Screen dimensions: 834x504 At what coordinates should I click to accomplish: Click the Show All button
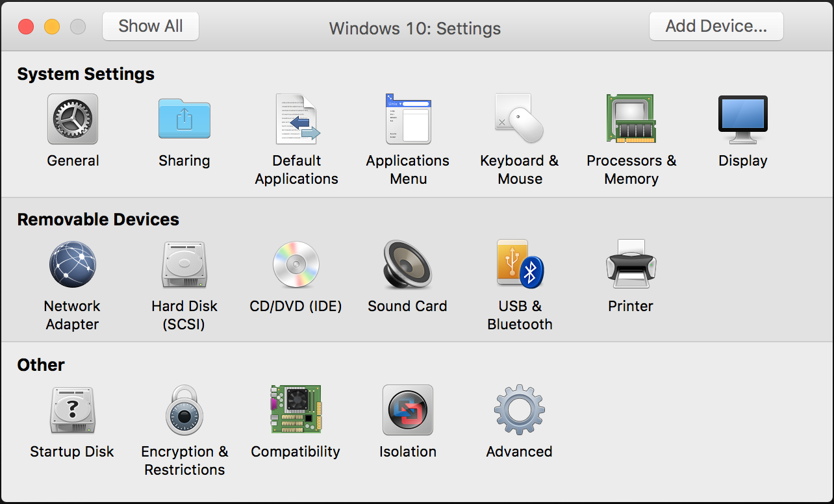pos(151,26)
